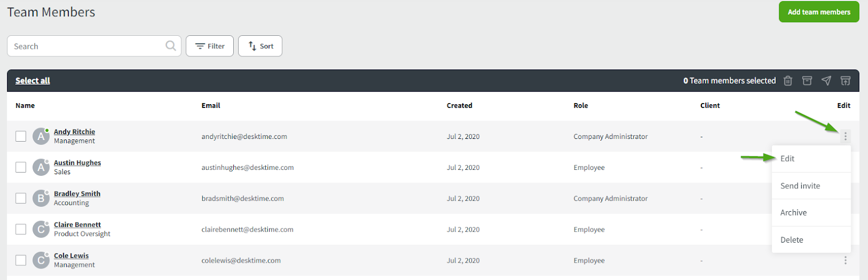Choose Delete in the context menu
Screen dimensions: 868x280
pos(792,240)
